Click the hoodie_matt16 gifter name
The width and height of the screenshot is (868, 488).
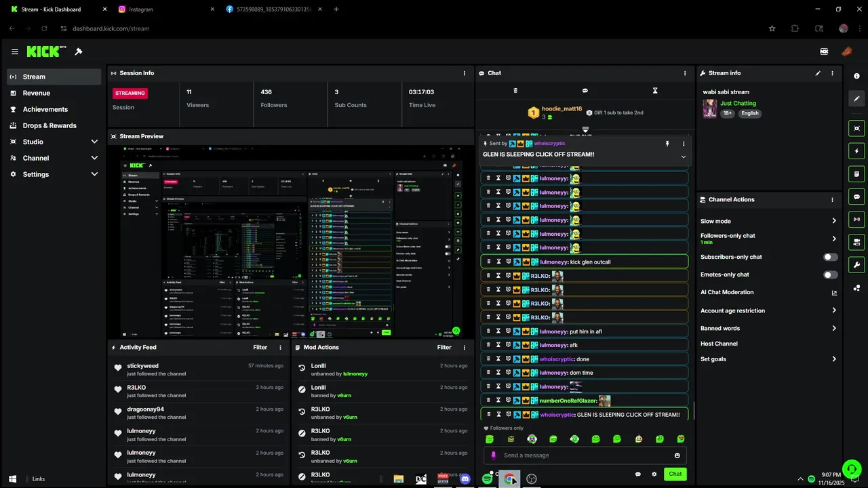click(x=561, y=109)
